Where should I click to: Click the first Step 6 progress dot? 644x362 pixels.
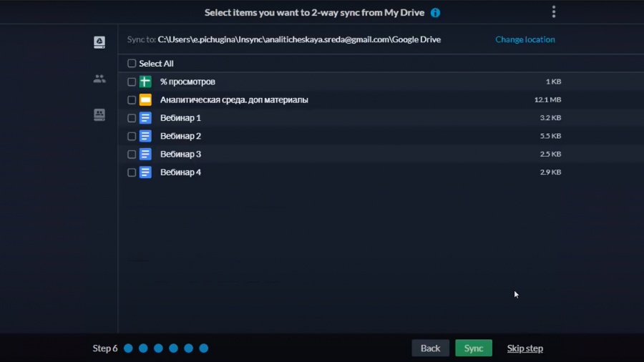pos(128,348)
